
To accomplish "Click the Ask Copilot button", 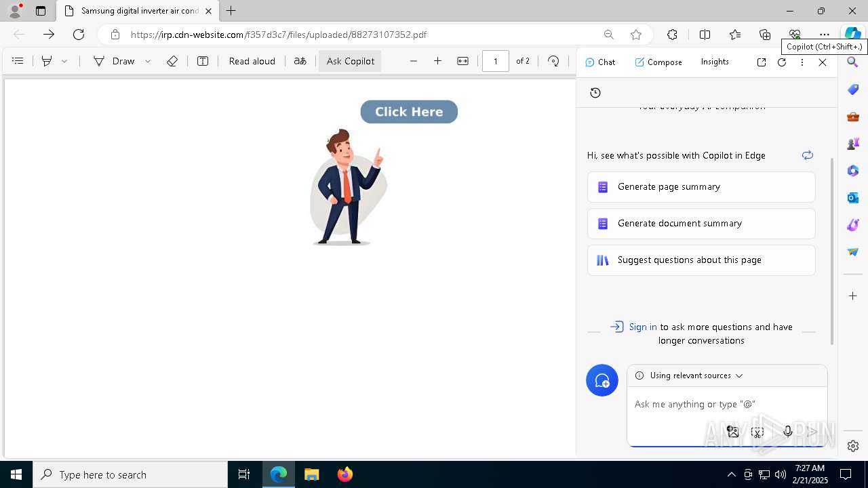I will click(x=351, y=61).
